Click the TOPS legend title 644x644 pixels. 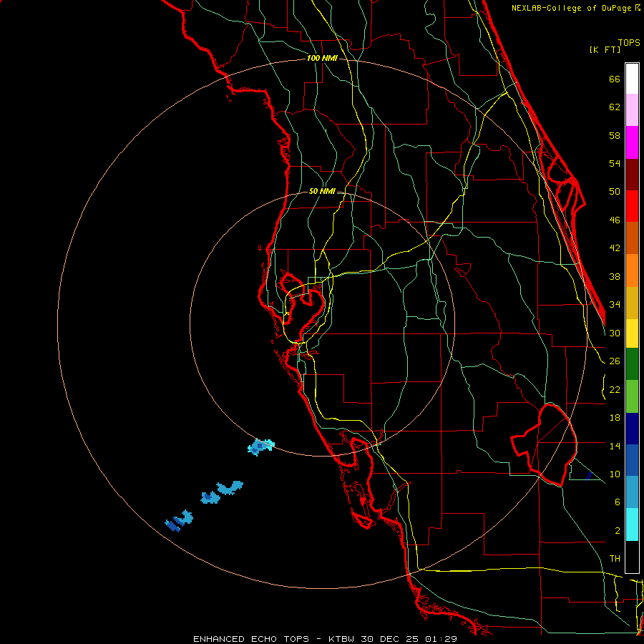click(x=629, y=43)
